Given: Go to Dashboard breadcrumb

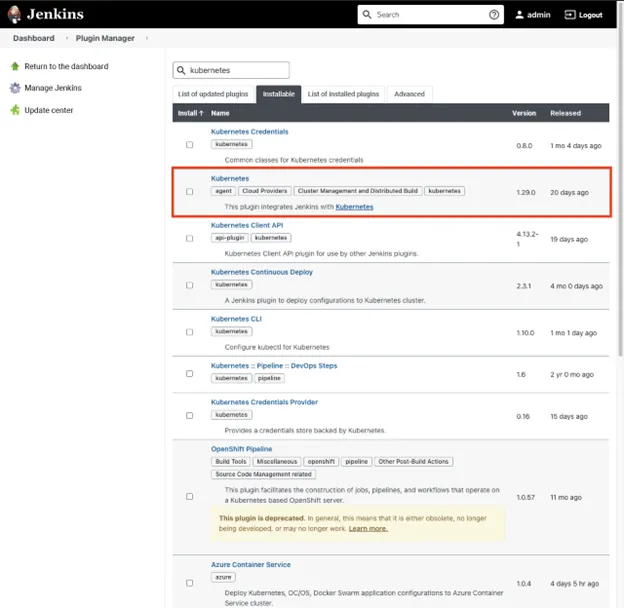Looking at the screenshot, I should coord(34,38).
